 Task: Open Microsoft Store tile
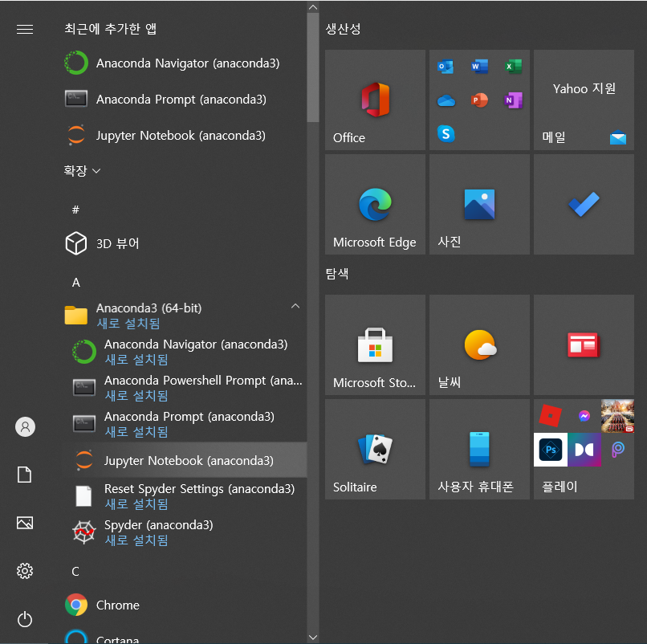pyautogui.click(x=375, y=344)
